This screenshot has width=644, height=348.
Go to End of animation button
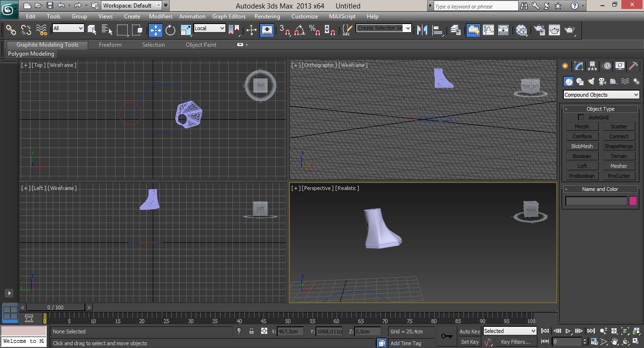click(591, 331)
